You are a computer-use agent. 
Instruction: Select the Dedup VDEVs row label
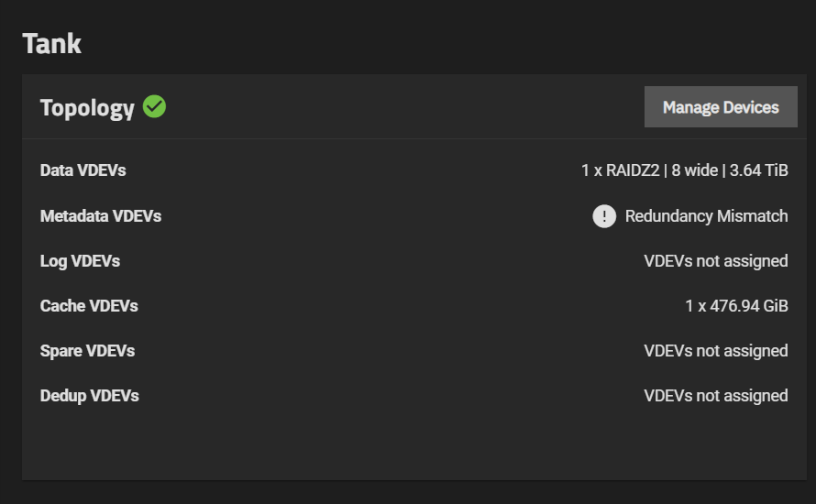pos(89,396)
